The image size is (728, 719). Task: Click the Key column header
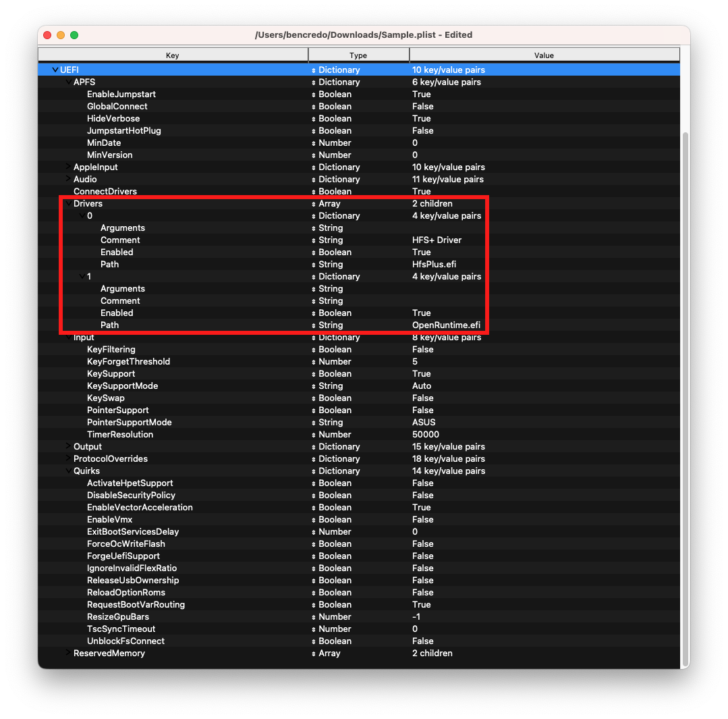[173, 55]
